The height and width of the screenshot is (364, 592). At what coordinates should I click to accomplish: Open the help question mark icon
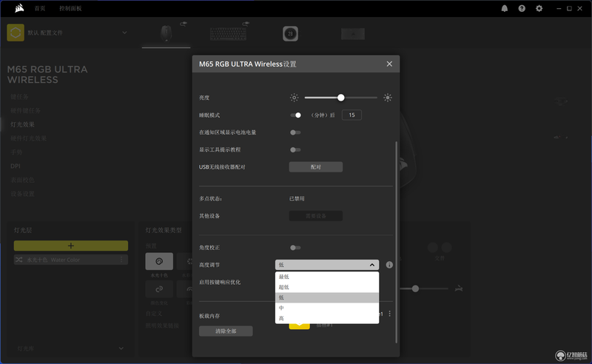point(522,8)
